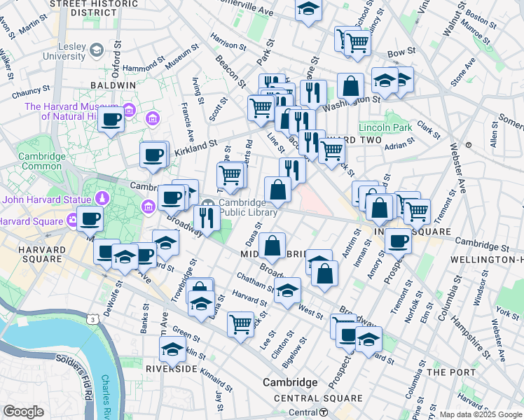
Task: Click the shopping cart marker right of Inman Square cluster
Action: 417,215
